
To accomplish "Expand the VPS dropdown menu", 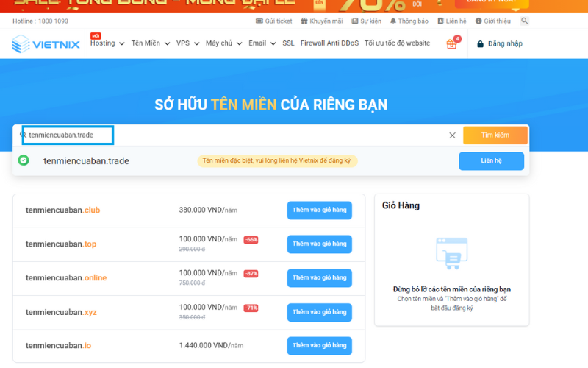I will coord(187,43).
